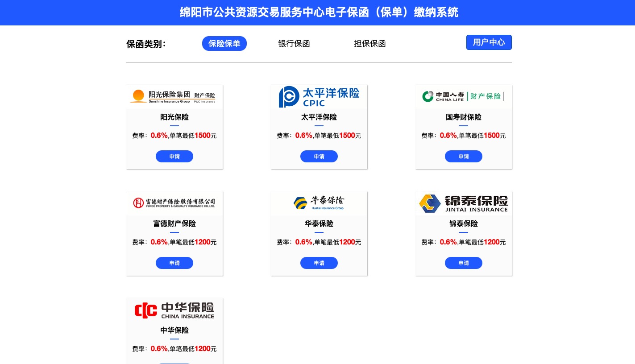This screenshot has height=364, width=635.
Task: Click the 费率 line under 国寿财保险
Action: (464, 136)
